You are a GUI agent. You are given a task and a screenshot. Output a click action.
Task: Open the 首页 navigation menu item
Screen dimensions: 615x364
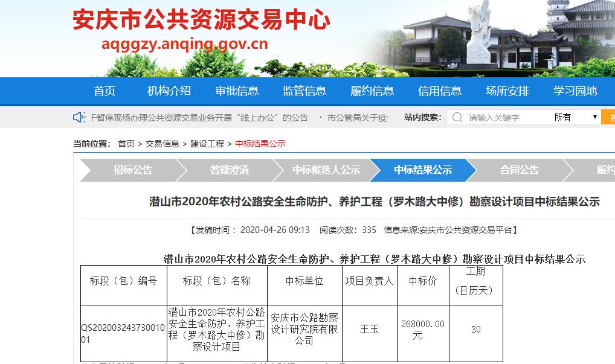(105, 91)
